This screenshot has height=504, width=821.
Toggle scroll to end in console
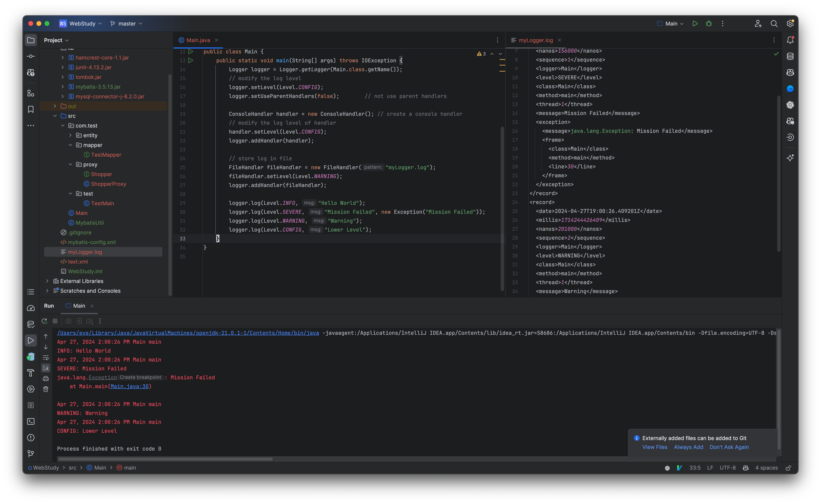tap(46, 368)
